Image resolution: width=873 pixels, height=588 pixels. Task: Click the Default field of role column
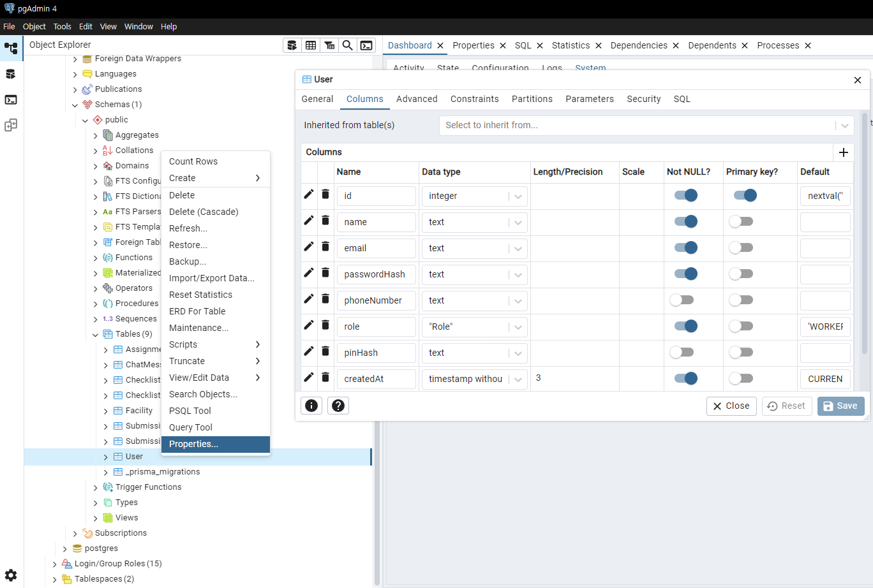pos(825,327)
